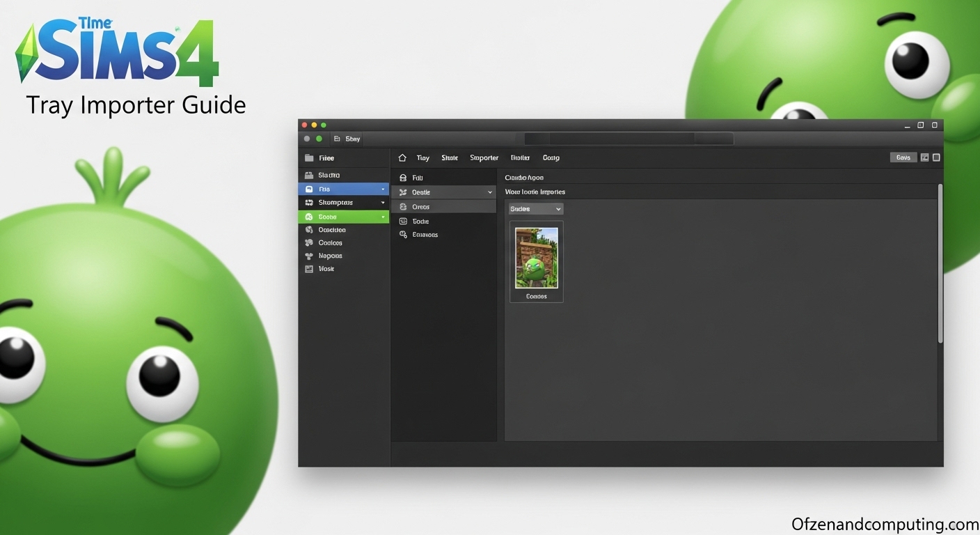
Task: Open the Sndes dropdown above the thumbnail
Action: (536, 209)
